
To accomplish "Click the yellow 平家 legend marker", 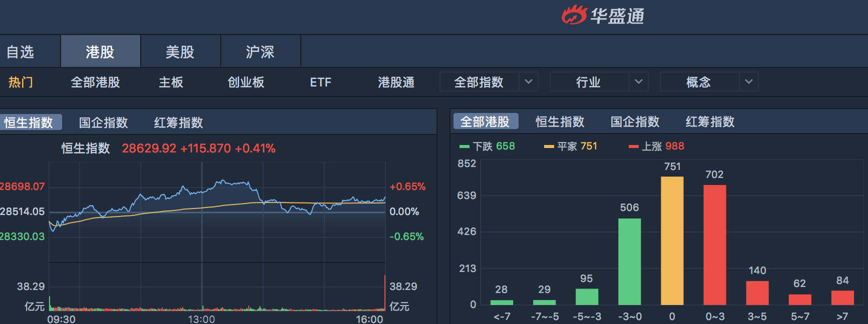I will tap(549, 146).
